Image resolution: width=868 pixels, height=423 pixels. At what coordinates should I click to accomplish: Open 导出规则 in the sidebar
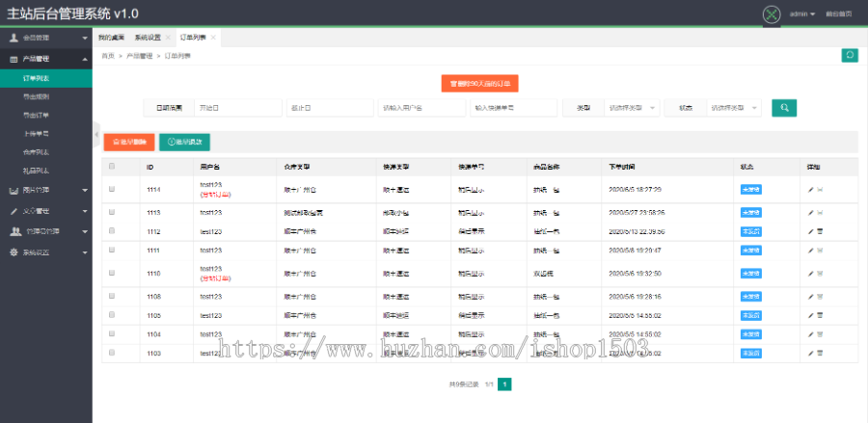tap(46, 96)
